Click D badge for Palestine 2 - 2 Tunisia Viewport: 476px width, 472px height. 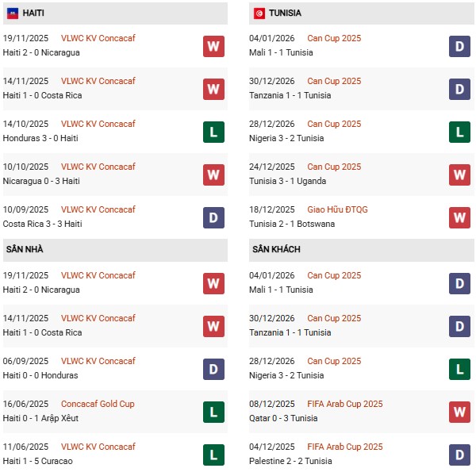tap(460, 455)
